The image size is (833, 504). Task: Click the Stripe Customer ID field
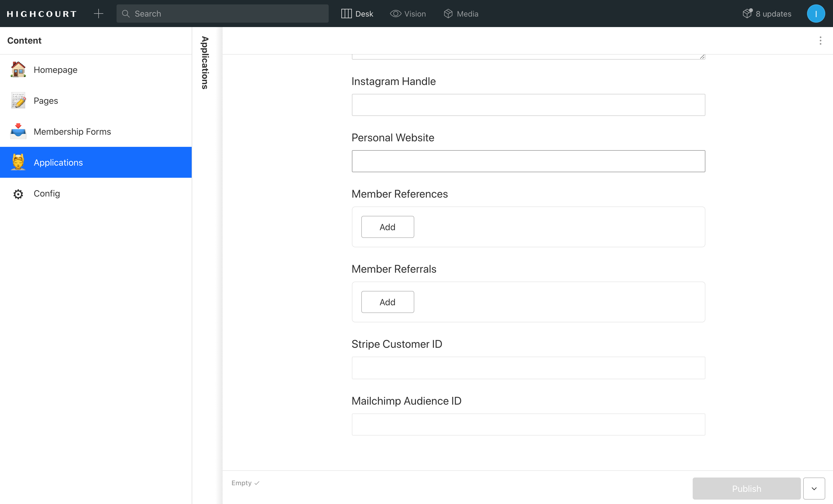[x=528, y=368]
